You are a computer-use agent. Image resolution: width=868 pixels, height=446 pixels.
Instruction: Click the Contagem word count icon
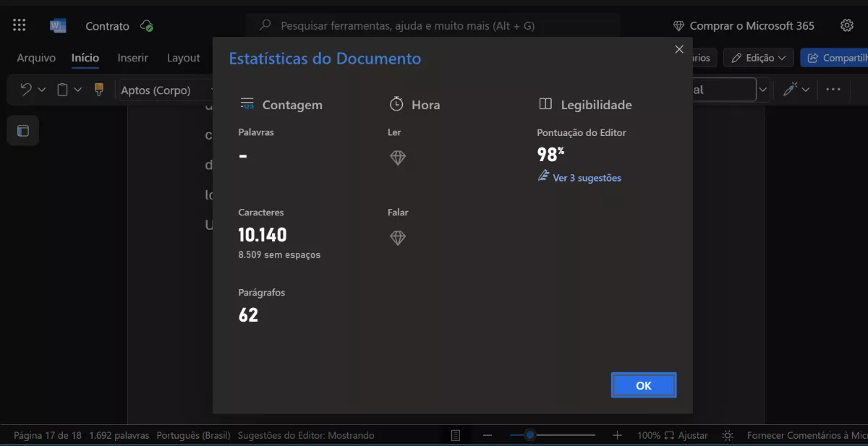(246, 103)
